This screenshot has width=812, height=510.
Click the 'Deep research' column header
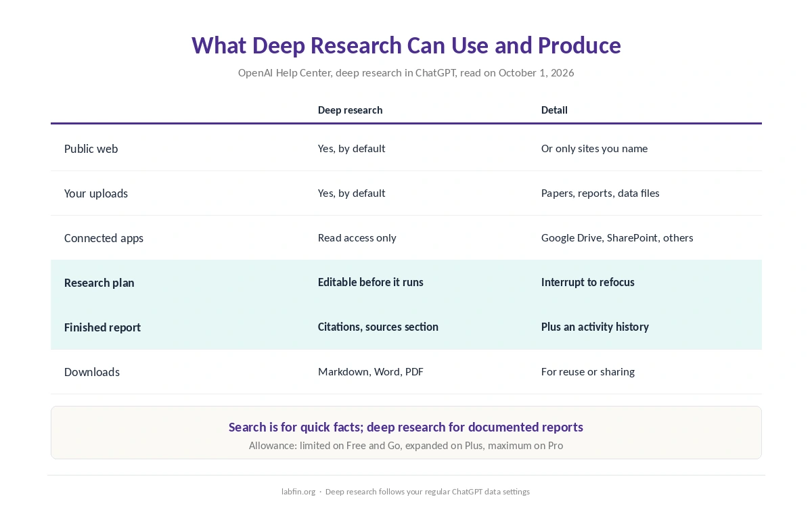coord(350,110)
